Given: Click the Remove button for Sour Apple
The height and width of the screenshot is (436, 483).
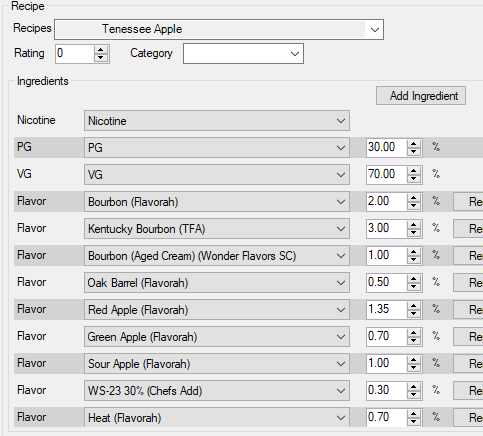Looking at the screenshot, I should (x=468, y=364).
